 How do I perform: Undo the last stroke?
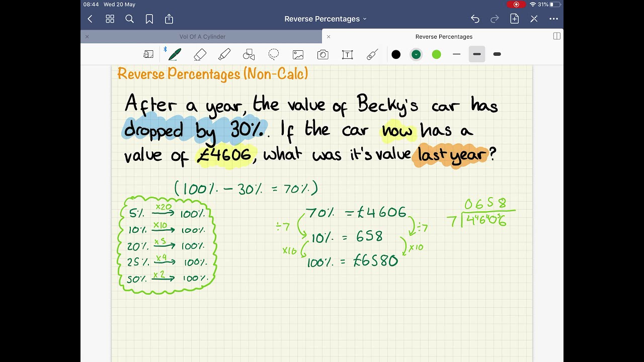click(x=475, y=19)
